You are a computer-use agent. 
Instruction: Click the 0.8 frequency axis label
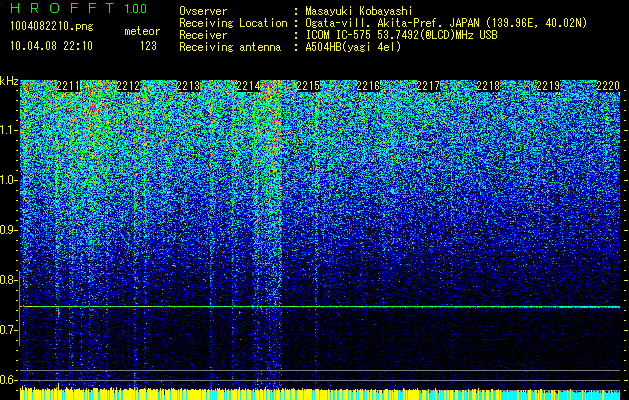tap(9, 280)
